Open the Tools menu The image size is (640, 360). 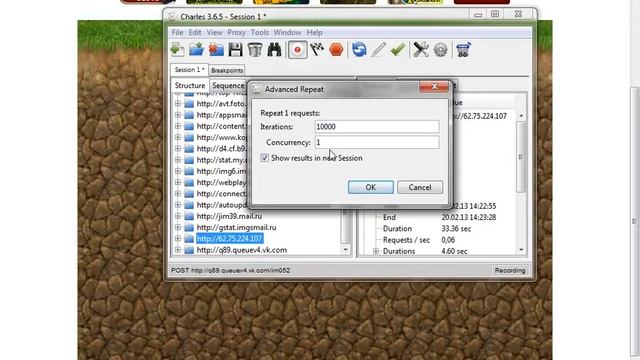tap(260, 32)
